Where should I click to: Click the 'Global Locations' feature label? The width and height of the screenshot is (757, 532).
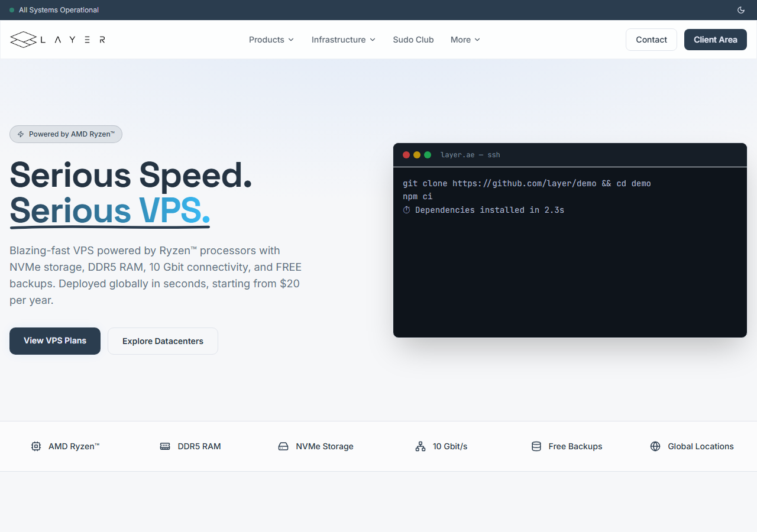pos(701,446)
